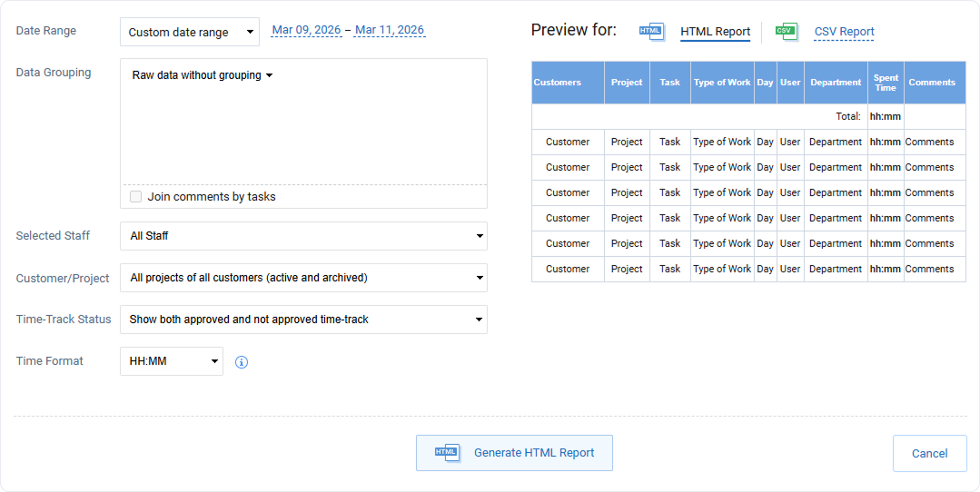This screenshot has width=980, height=492.
Task: Click the Comments column header in preview
Action: pyautogui.click(x=932, y=83)
